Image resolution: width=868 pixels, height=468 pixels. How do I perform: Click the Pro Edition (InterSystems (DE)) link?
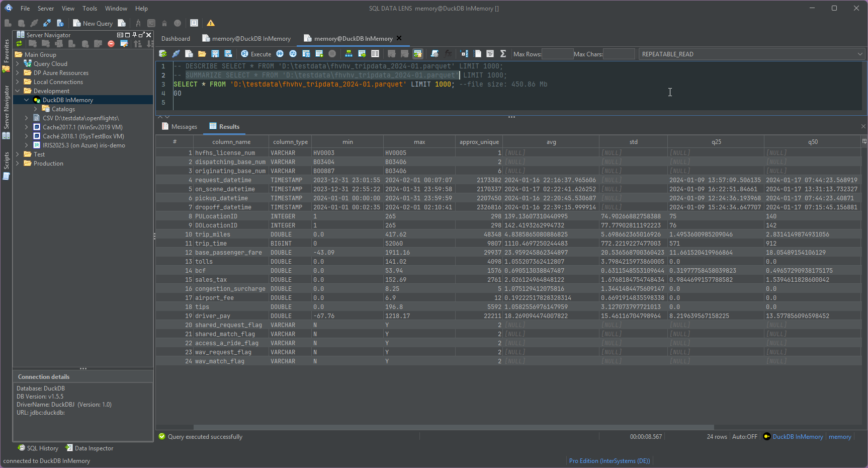610,461
